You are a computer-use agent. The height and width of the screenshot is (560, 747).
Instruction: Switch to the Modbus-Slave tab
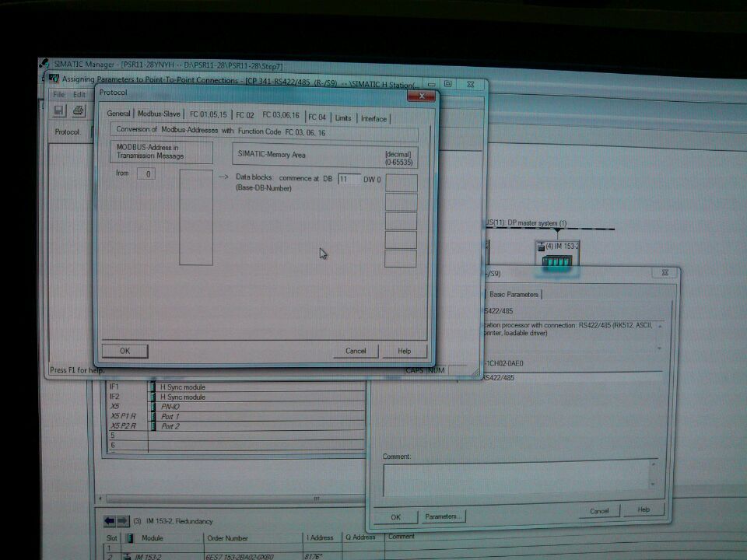(x=159, y=114)
